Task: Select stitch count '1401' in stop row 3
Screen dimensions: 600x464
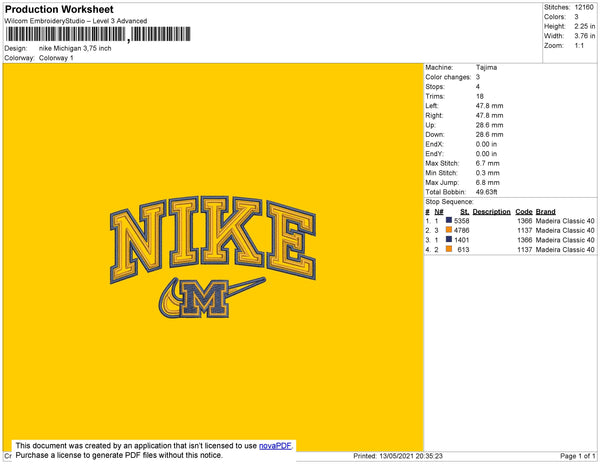Action: [461, 240]
